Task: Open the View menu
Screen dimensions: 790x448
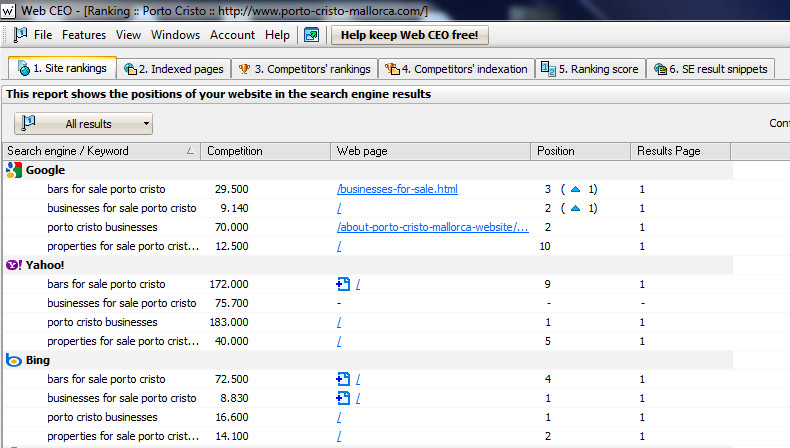Action: pyautogui.click(x=128, y=35)
